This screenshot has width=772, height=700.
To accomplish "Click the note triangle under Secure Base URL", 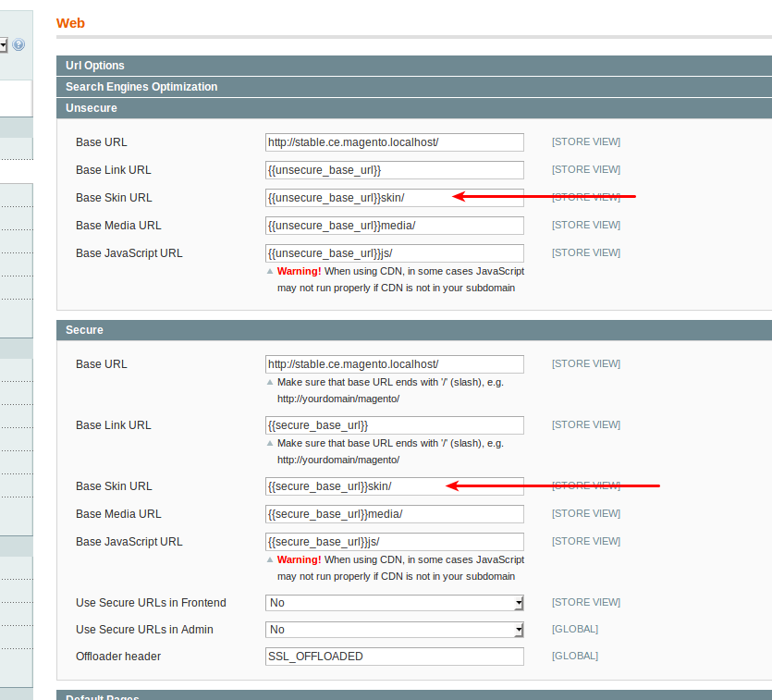I will pos(270,383).
